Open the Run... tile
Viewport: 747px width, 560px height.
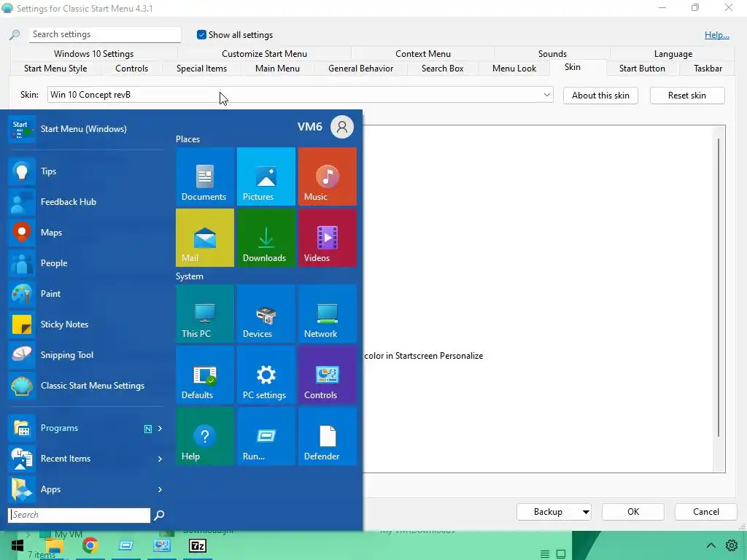[266, 436]
